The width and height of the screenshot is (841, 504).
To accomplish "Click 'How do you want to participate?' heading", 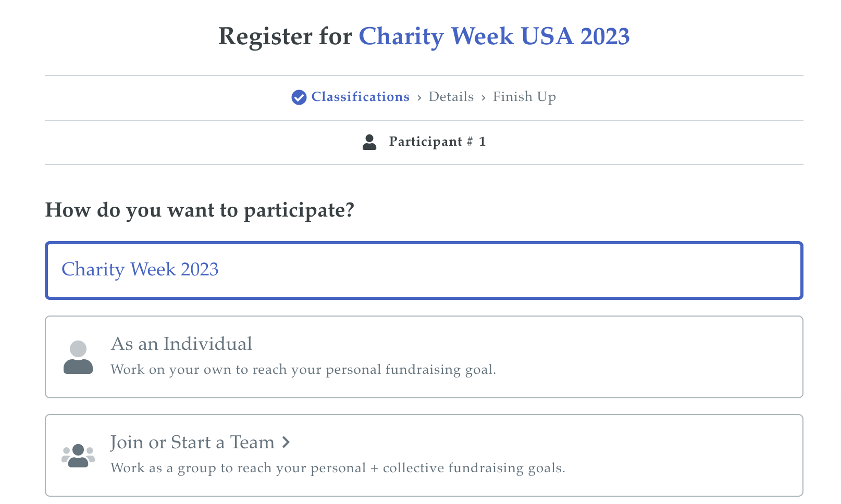I will pos(200,210).
